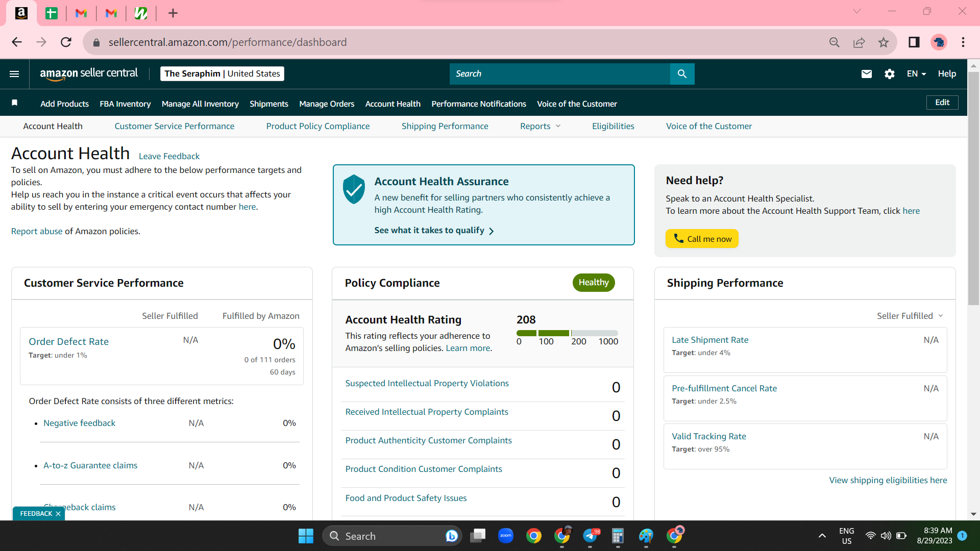Select the Product Policy Compliance tab

click(318, 126)
